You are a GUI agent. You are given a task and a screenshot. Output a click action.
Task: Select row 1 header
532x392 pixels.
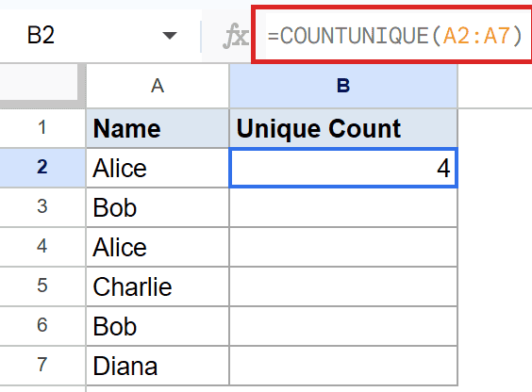[x=42, y=128]
